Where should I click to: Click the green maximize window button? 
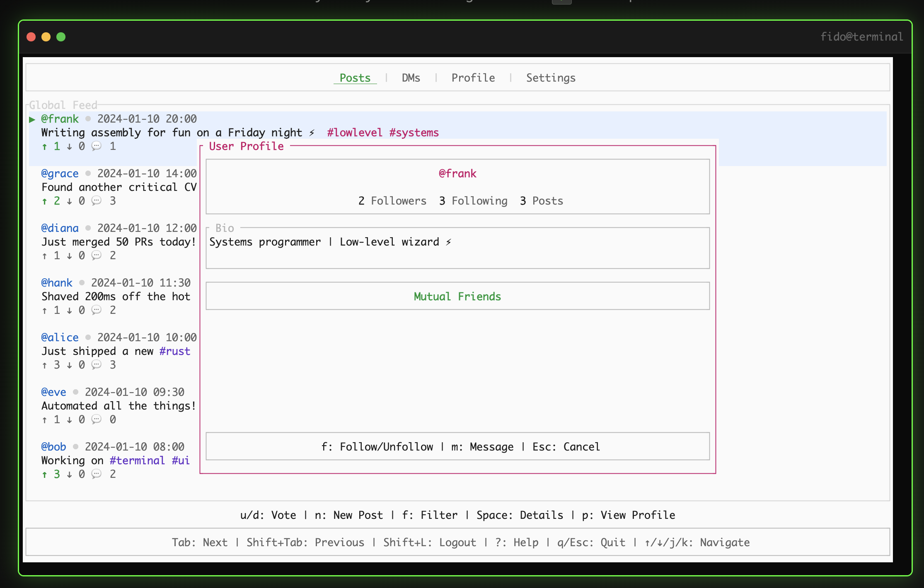pyautogui.click(x=61, y=37)
